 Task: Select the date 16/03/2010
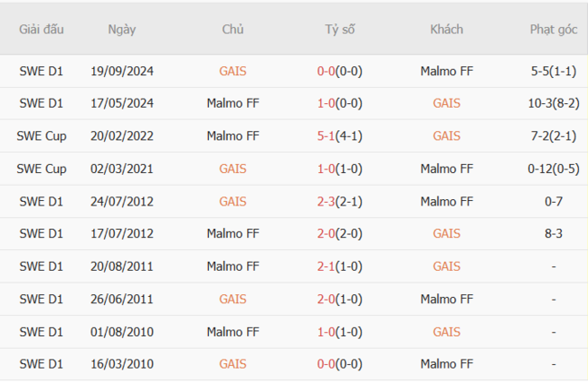tap(122, 364)
